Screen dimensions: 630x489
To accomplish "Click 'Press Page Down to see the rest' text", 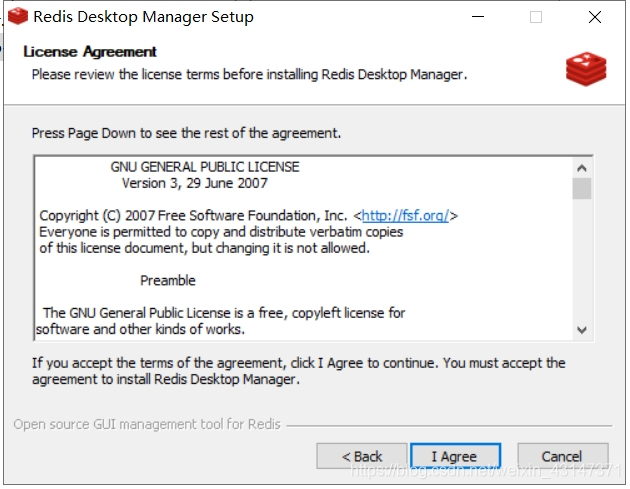I will (186, 133).
